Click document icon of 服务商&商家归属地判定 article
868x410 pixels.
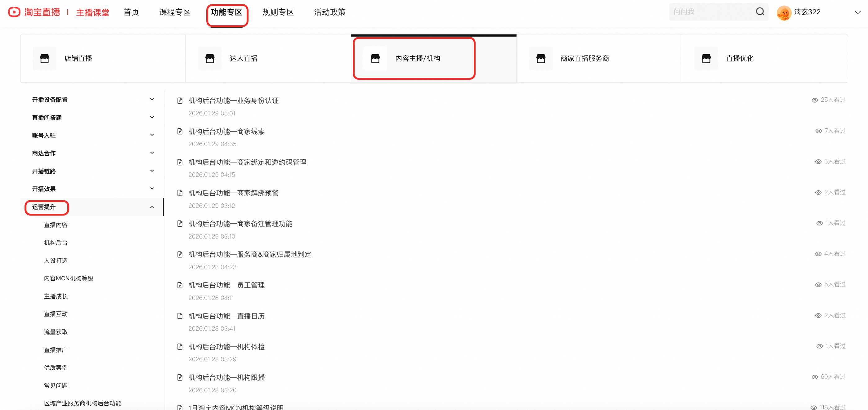click(180, 254)
